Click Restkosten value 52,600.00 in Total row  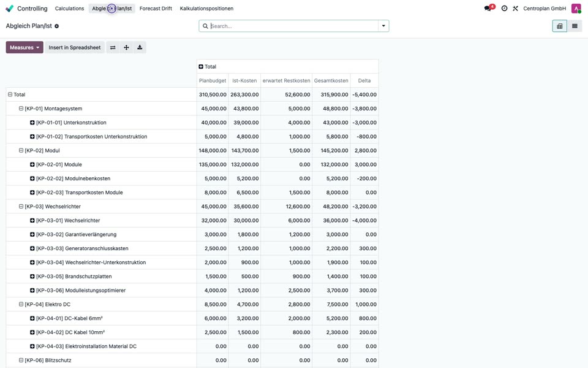[287, 94]
